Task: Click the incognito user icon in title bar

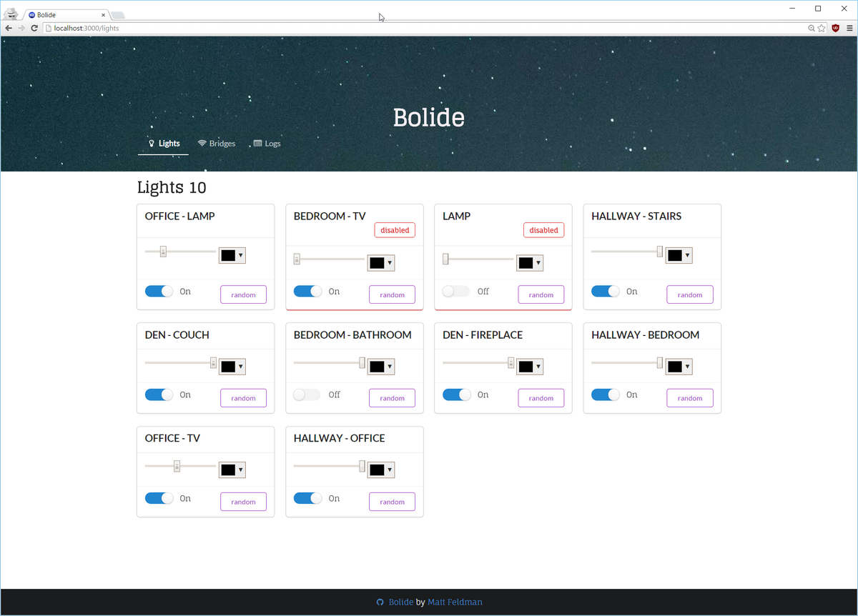Action: [11, 14]
